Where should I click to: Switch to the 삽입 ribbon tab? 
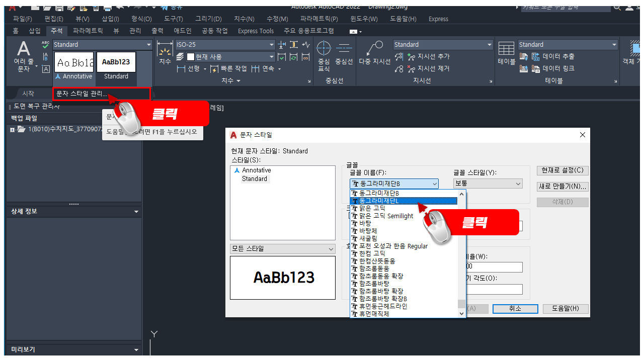(35, 31)
